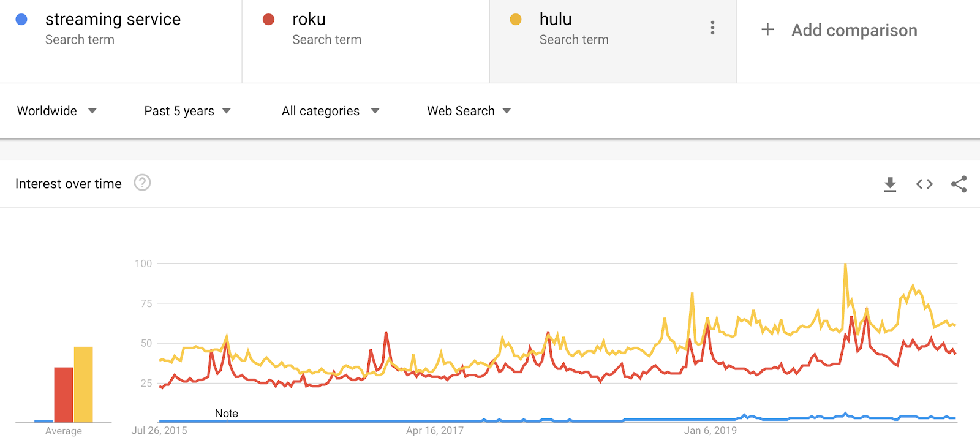Click the yellow dot beside hulu
Image resolution: width=980 pixels, height=443 pixels.
pyautogui.click(x=516, y=20)
